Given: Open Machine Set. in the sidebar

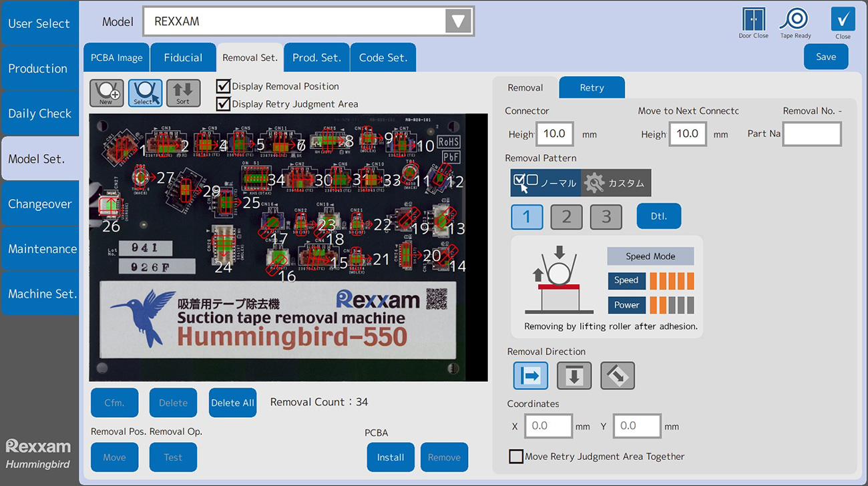Looking at the screenshot, I should pos(39,294).
